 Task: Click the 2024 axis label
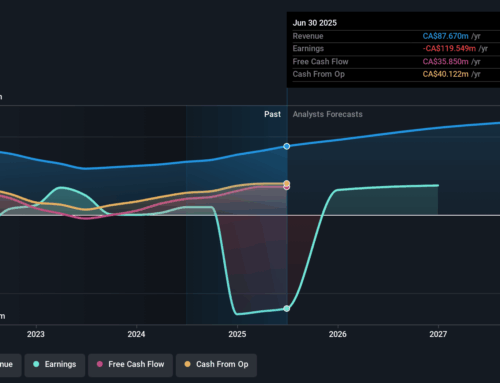click(x=136, y=334)
